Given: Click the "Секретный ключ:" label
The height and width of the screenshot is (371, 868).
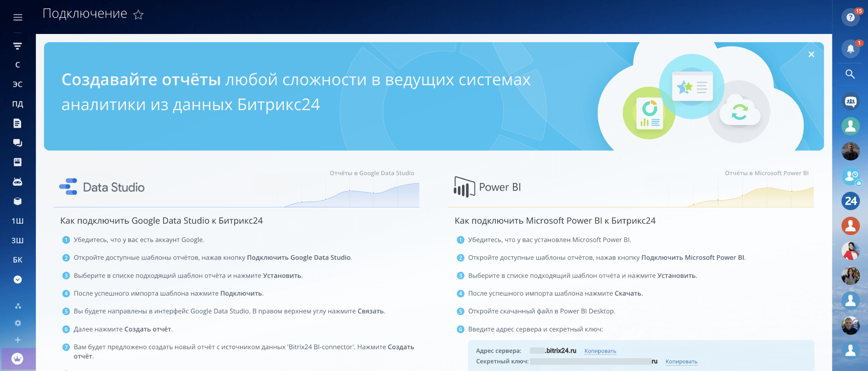Looking at the screenshot, I should click(502, 361).
